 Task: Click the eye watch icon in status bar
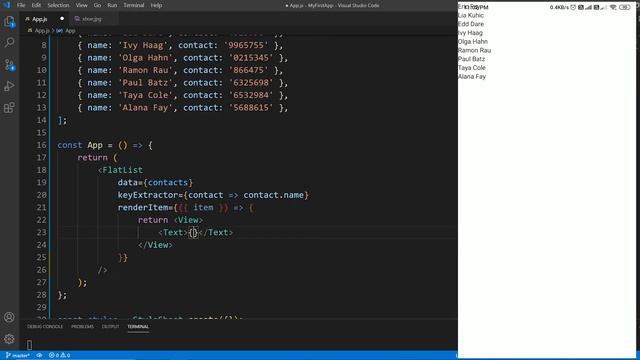click(x=39, y=356)
